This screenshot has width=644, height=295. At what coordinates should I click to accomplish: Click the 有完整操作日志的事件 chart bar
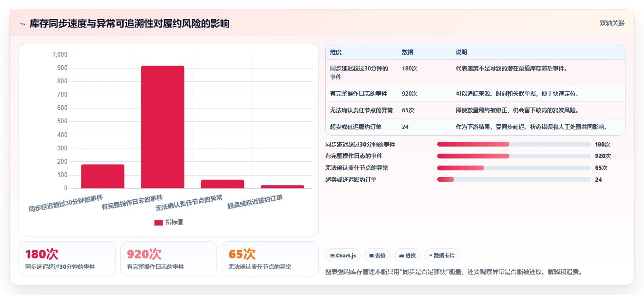pos(162,127)
